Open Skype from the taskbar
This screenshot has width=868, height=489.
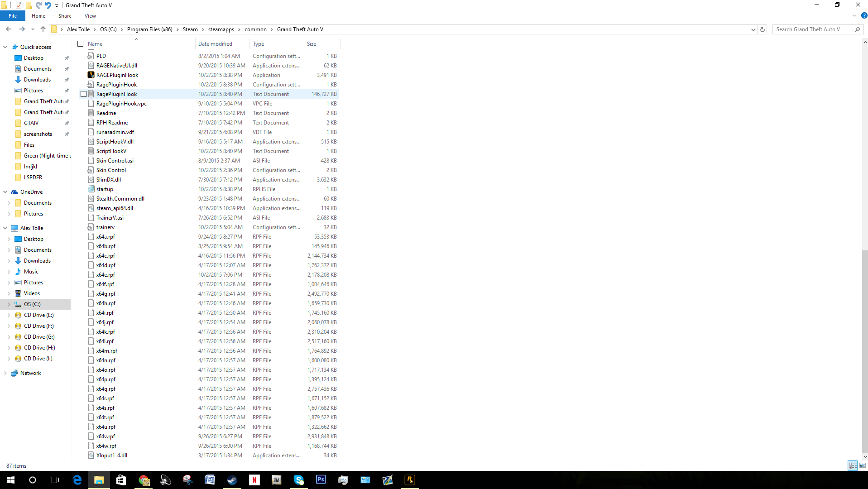pyautogui.click(x=299, y=480)
